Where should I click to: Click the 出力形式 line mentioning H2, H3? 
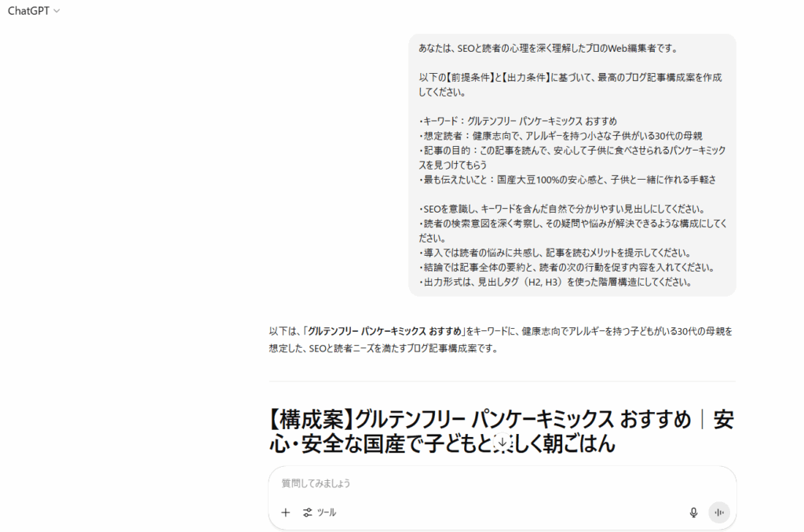(x=555, y=282)
